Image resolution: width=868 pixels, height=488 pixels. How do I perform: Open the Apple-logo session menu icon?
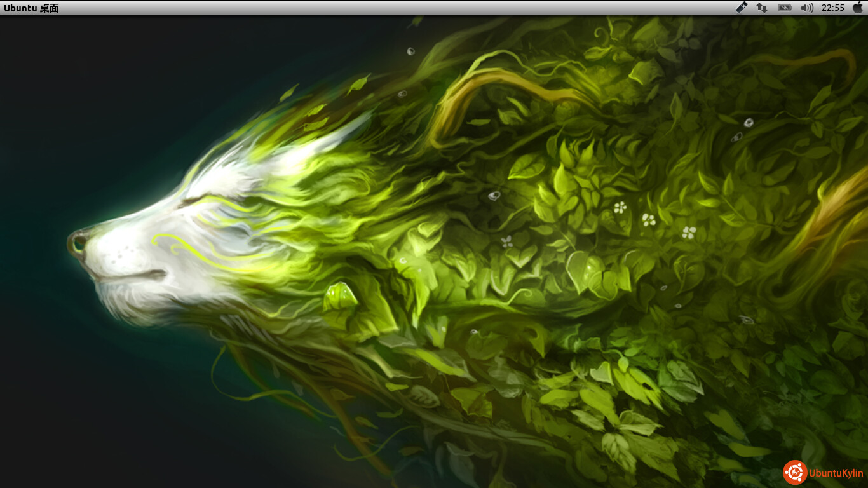click(857, 8)
